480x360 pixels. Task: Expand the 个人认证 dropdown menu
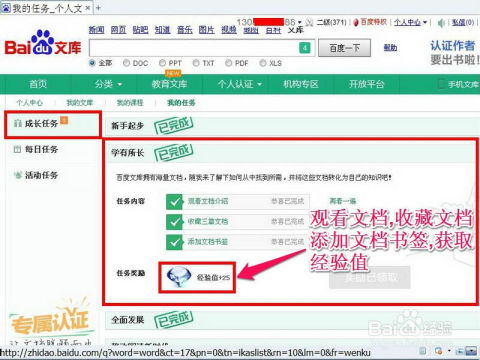pos(239,84)
